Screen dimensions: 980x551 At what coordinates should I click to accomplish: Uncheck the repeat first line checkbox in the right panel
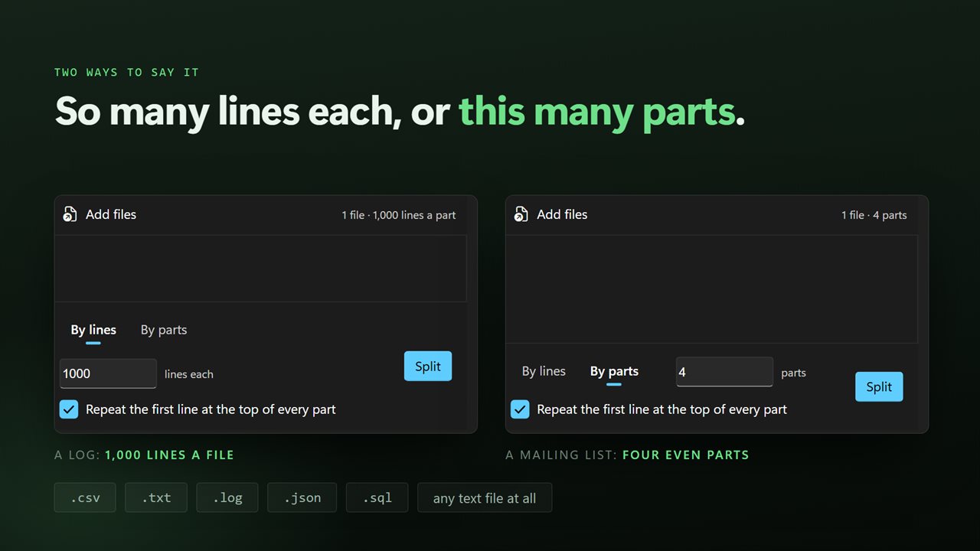coord(520,409)
